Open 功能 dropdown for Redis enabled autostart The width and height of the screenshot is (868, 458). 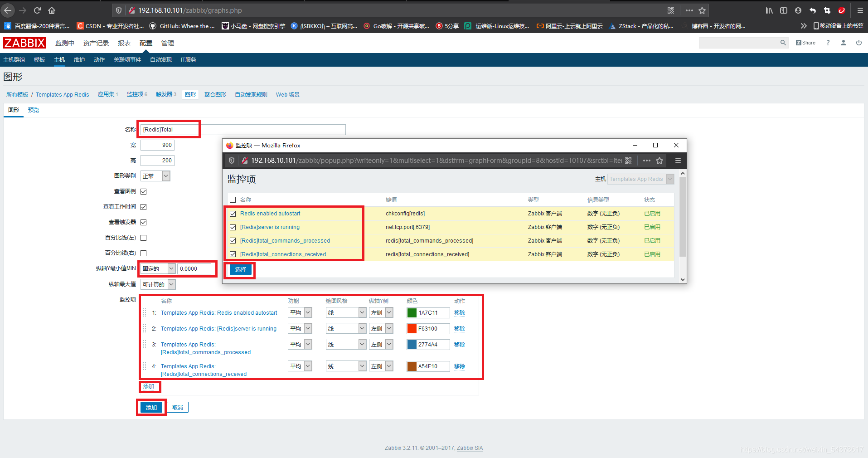pos(300,312)
